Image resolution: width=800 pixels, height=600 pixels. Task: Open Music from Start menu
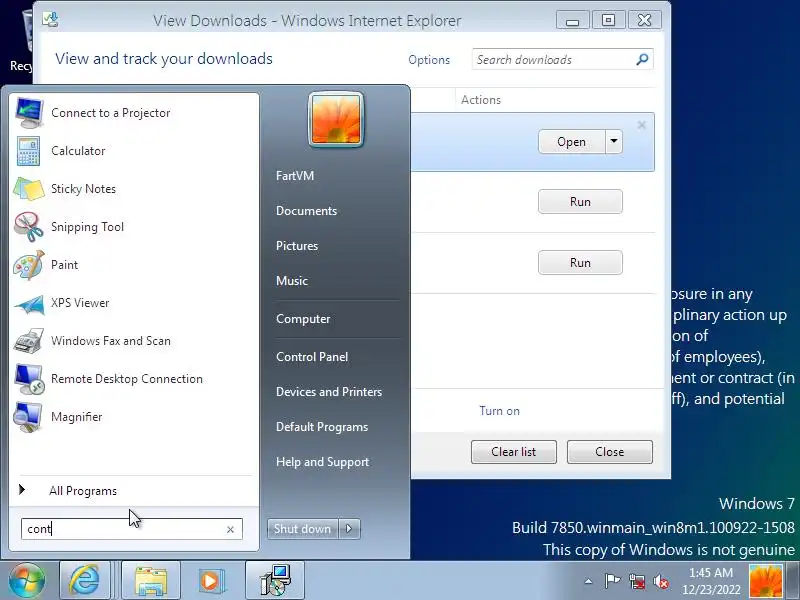click(x=292, y=281)
